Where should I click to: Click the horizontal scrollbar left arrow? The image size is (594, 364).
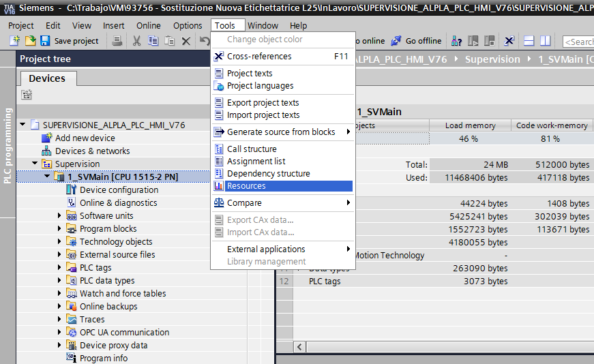pyautogui.click(x=299, y=346)
